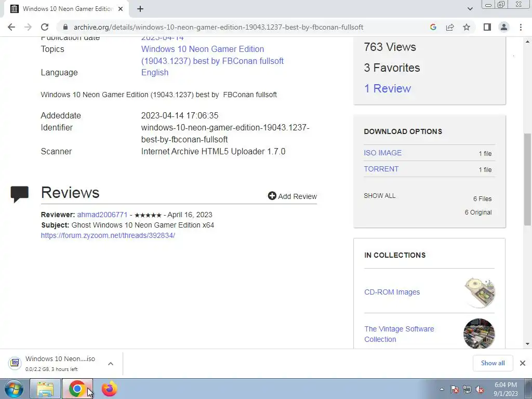Viewport: 532px width, 399px height.
Task: Click the Chrome taskbar icon
Action: pos(77,389)
